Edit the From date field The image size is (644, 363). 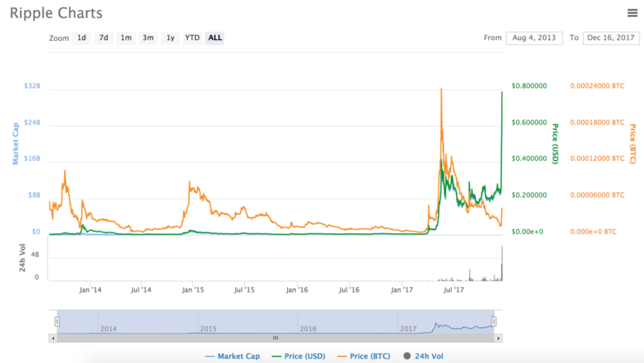coord(534,37)
